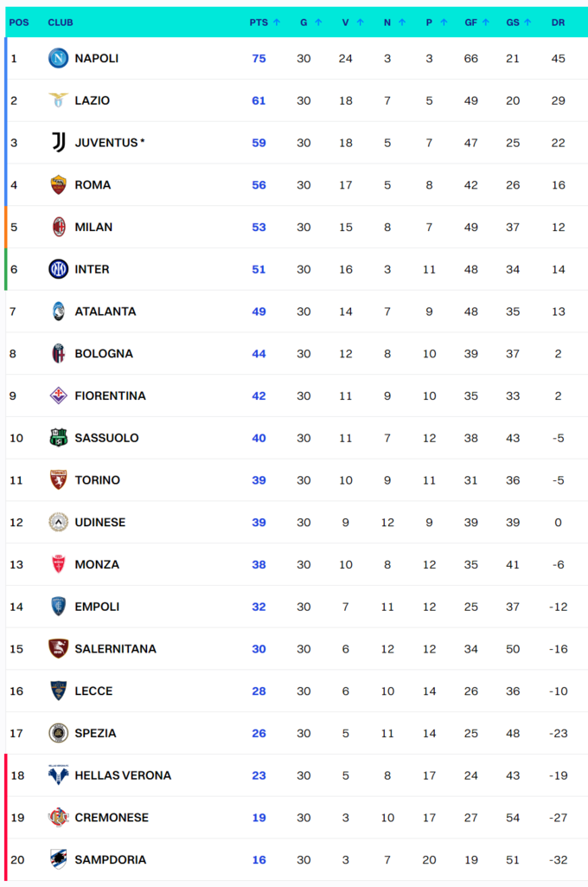Image resolution: width=588 pixels, height=887 pixels.
Task: Click the Inter club logo
Action: point(58,269)
